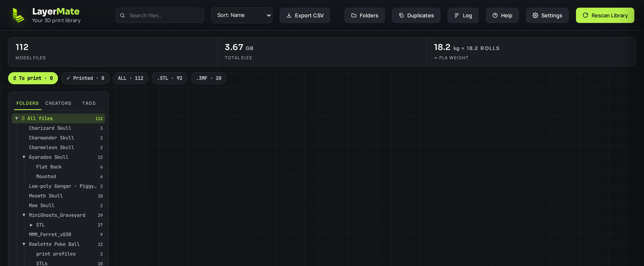Select the Gyarados Skull folder label

(49, 157)
